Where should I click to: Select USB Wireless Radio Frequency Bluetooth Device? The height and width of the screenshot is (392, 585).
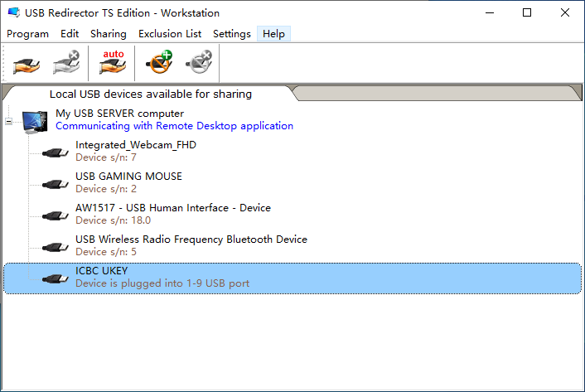click(x=292, y=245)
